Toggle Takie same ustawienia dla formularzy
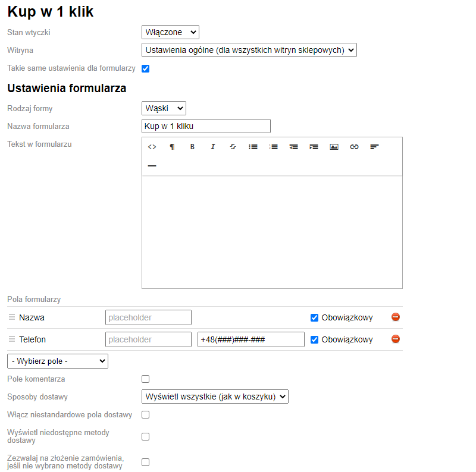 click(x=146, y=68)
